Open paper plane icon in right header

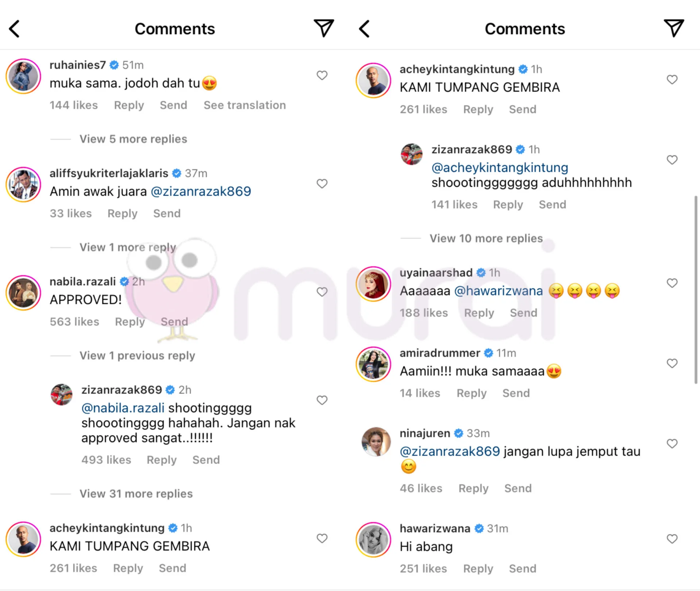click(x=674, y=28)
